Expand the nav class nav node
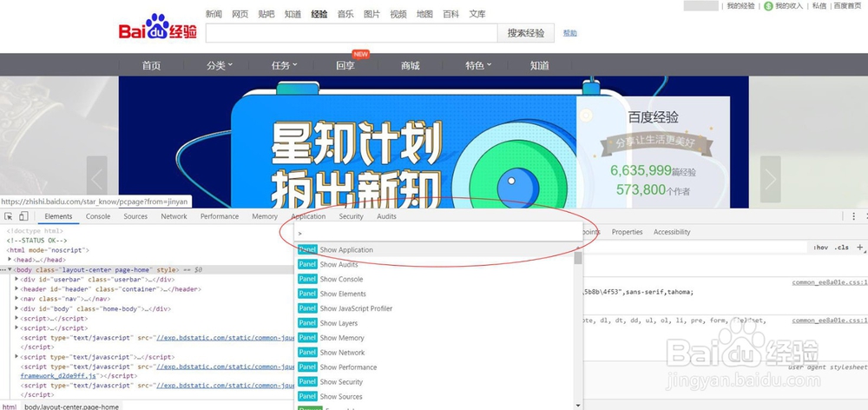Screen dimensions: 868x410 [16, 299]
